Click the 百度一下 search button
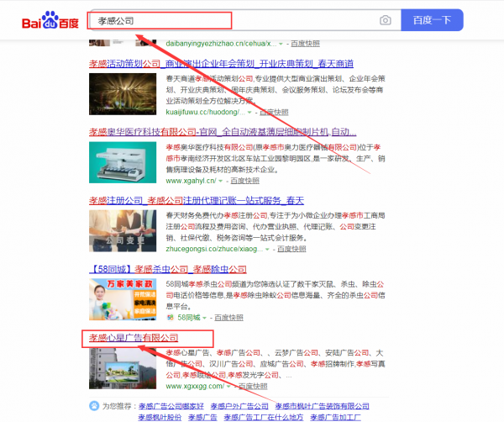This screenshot has height=422, width=504. [x=433, y=20]
